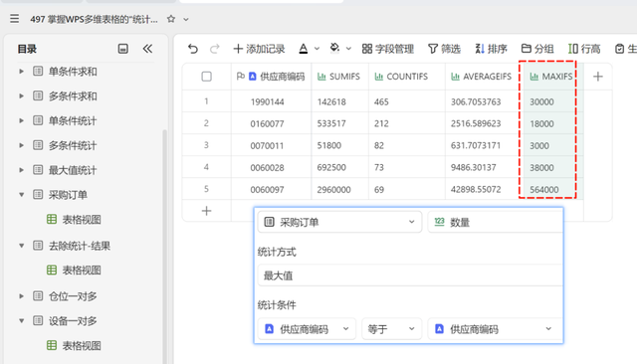The height and width of the screenshot is (364, 637).
Task: Click the 筛选 filter tool
Action: [444, 49]
